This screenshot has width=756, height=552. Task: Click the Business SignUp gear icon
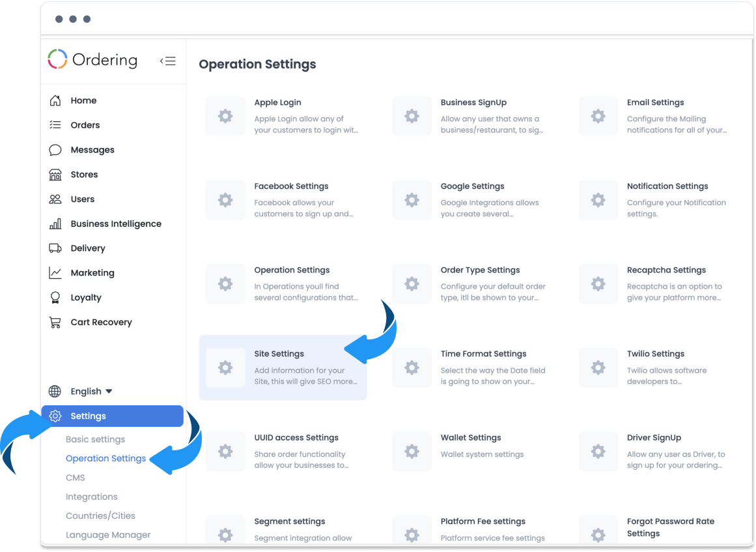(x=412, y=116)
